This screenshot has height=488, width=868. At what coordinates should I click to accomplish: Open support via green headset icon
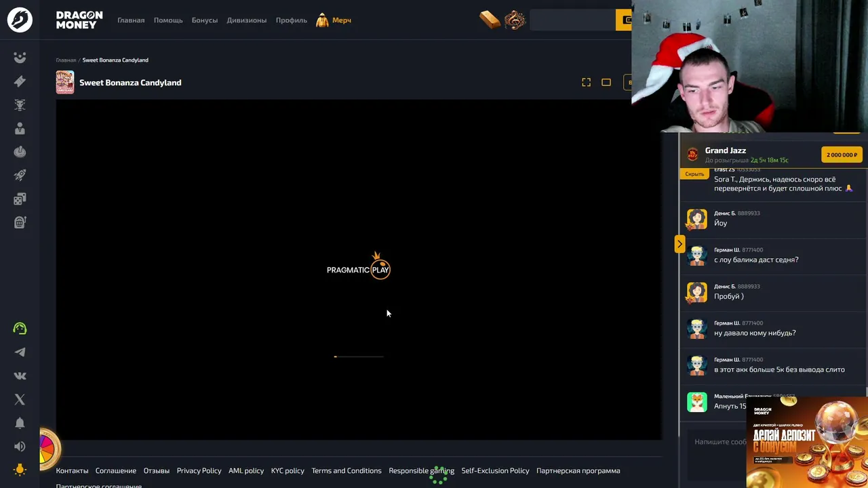pyautogui.click(x=20, y=329)
